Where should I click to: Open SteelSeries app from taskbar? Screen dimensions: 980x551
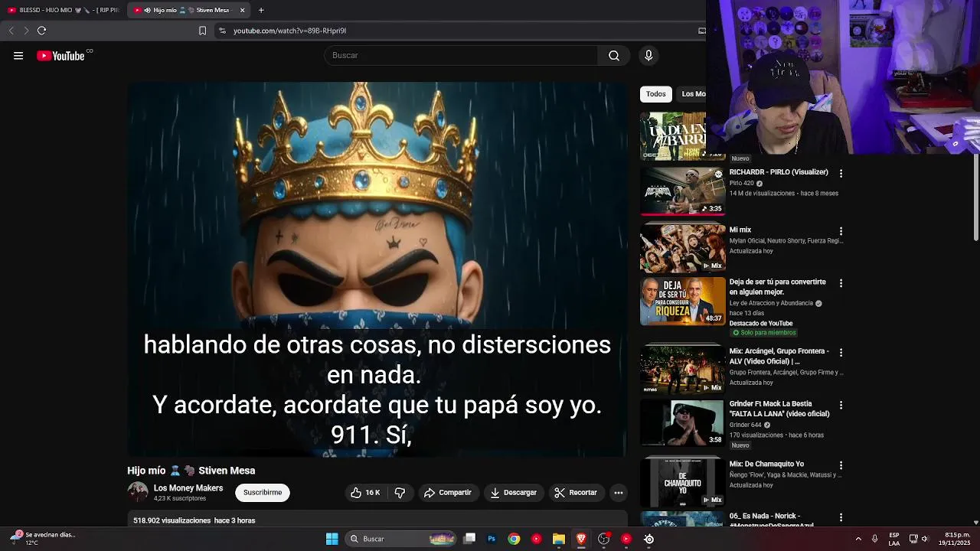click(x=648, y=539)
